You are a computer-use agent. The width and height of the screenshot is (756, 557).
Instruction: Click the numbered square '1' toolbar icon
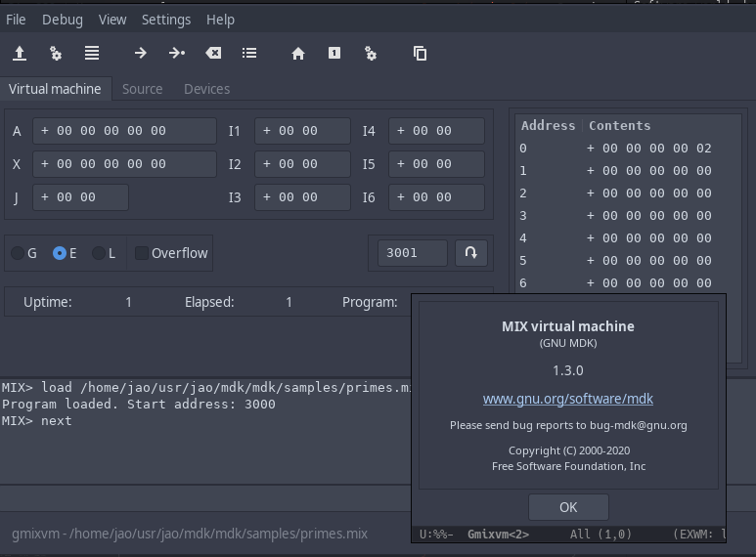click(x=334, y=53)
